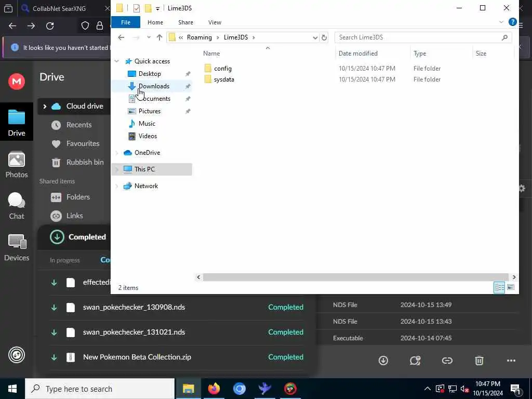Open Firefox from the taskbar
This screenshot has height=399, width=532.
click(214, 389)
